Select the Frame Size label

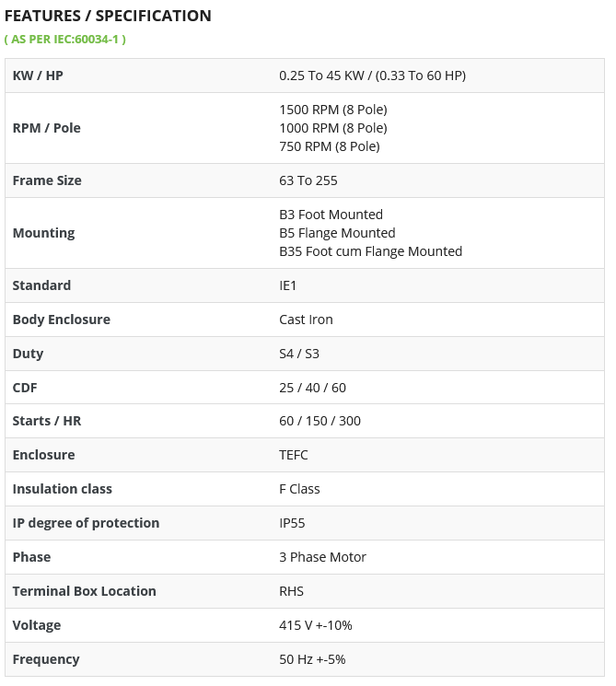pos(47,180)
